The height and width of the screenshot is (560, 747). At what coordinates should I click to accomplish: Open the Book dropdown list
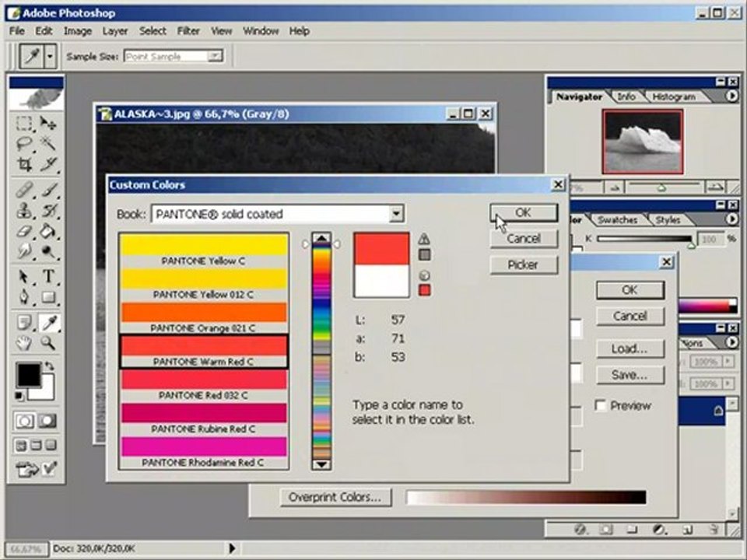click(x=396, y=214)
